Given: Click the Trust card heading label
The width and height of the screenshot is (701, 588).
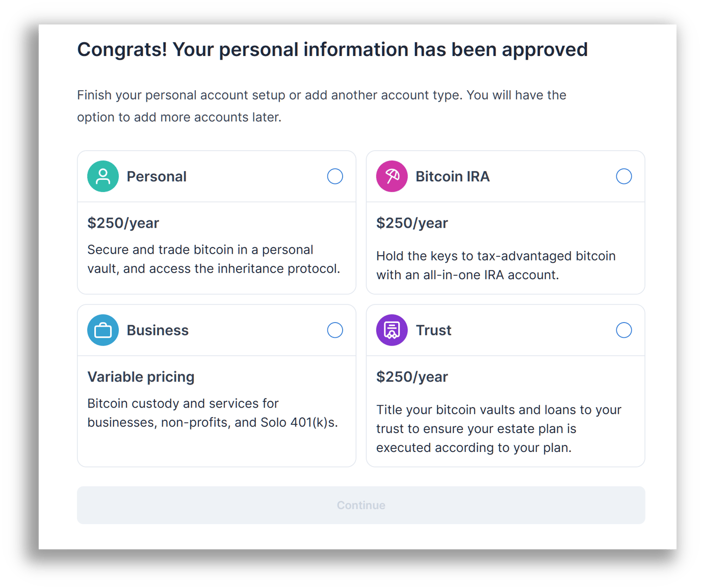Looking at the screenshot, I should (433, 330).
